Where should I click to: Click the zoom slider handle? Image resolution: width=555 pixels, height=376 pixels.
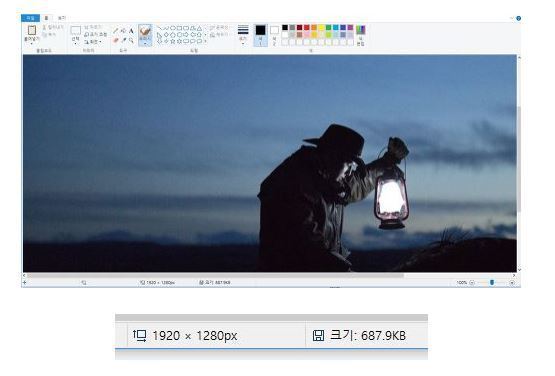point(492,282)
